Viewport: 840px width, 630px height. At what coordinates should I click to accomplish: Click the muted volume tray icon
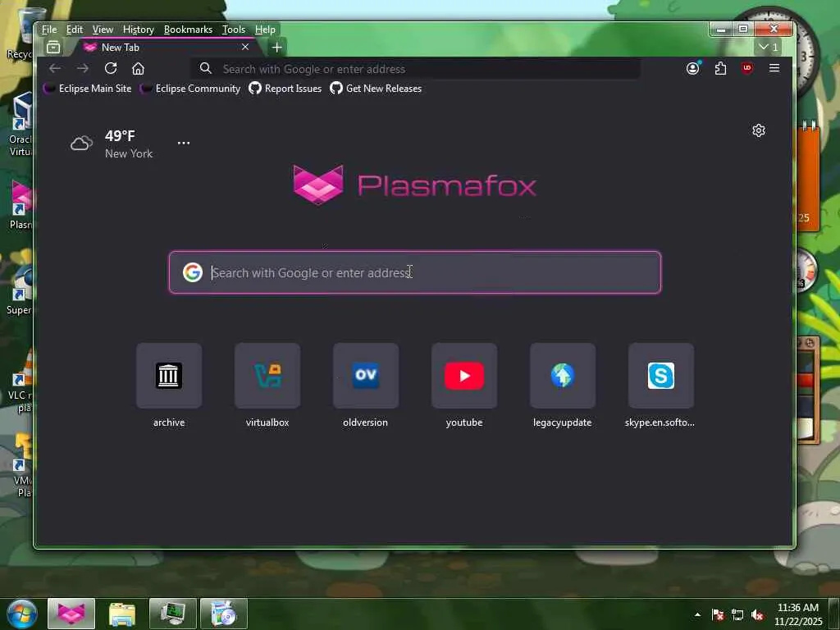tap(757, 614)
